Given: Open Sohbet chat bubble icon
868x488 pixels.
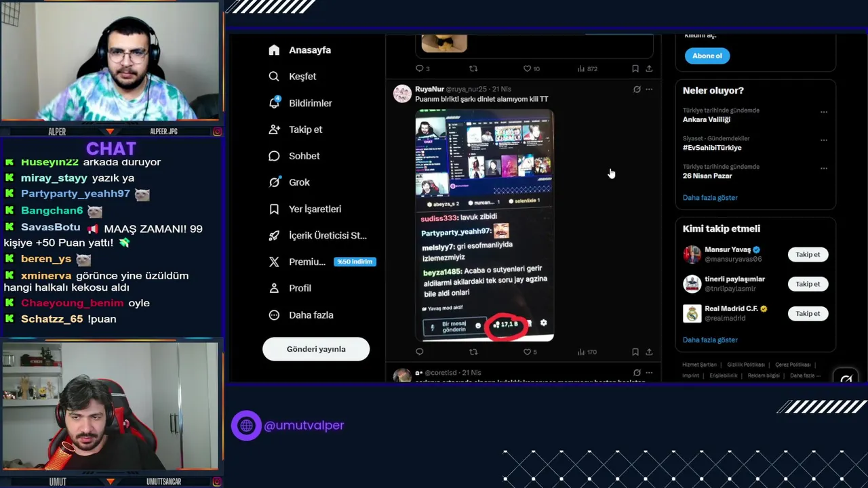Looking at the screenshot, I should click(274, 156).
